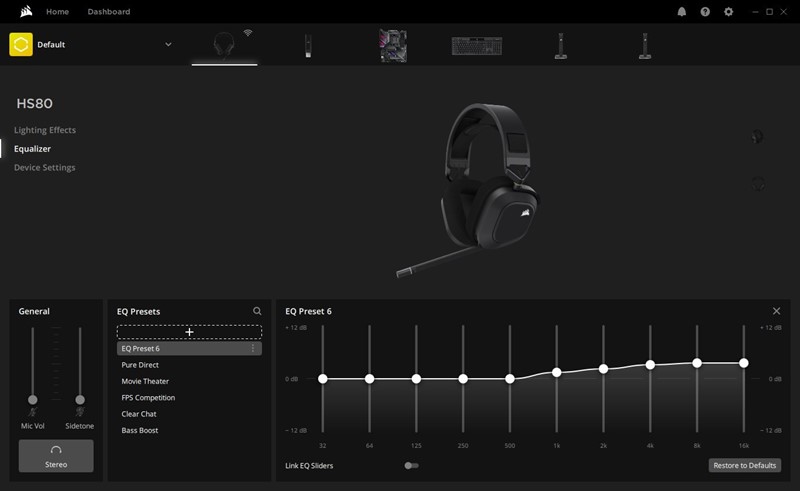Toggle the Stereo sound mode button

click(56, 456)
